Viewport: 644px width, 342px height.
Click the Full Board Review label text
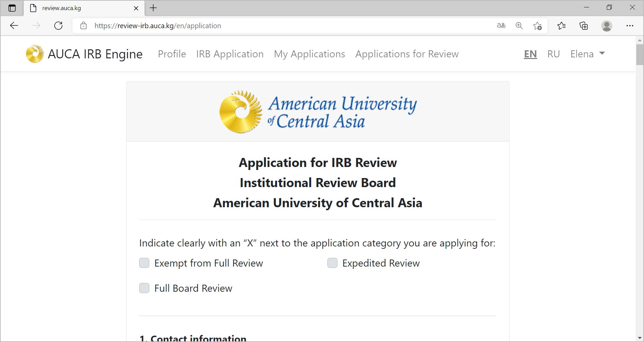click(193, 288)
